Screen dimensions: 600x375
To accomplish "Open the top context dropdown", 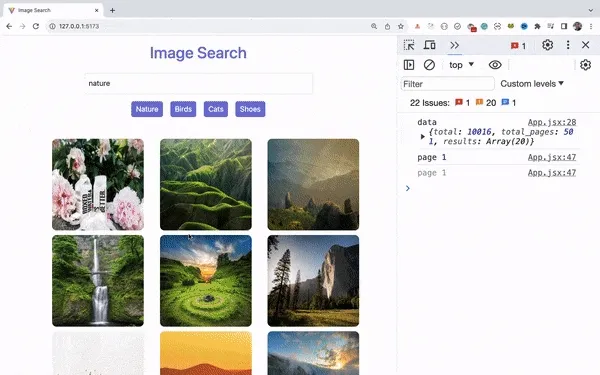I will coord(461,65).
